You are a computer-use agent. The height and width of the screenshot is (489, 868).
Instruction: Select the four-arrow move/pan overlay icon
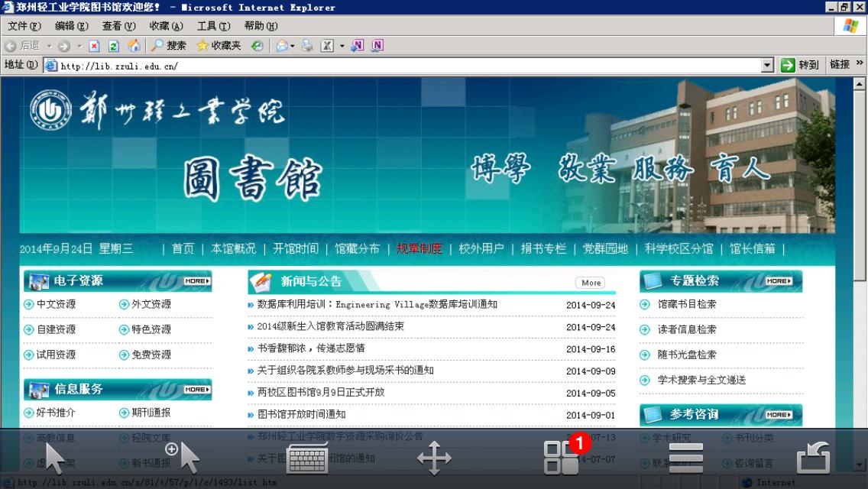point(434,458)
